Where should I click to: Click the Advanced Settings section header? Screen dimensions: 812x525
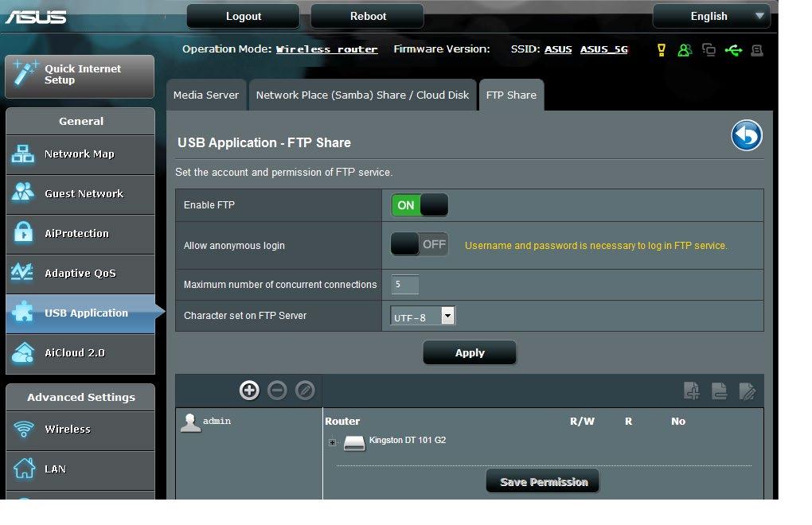pos(80,397)
